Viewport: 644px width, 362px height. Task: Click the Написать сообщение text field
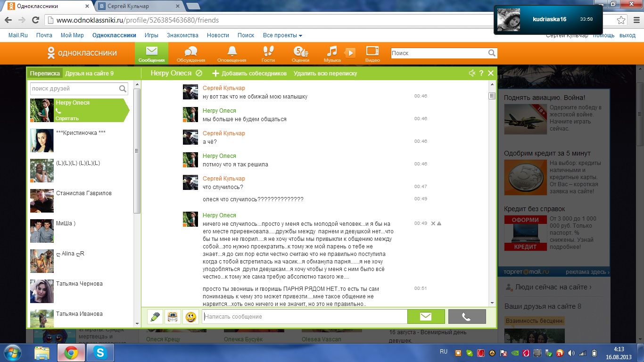(305, 317)
